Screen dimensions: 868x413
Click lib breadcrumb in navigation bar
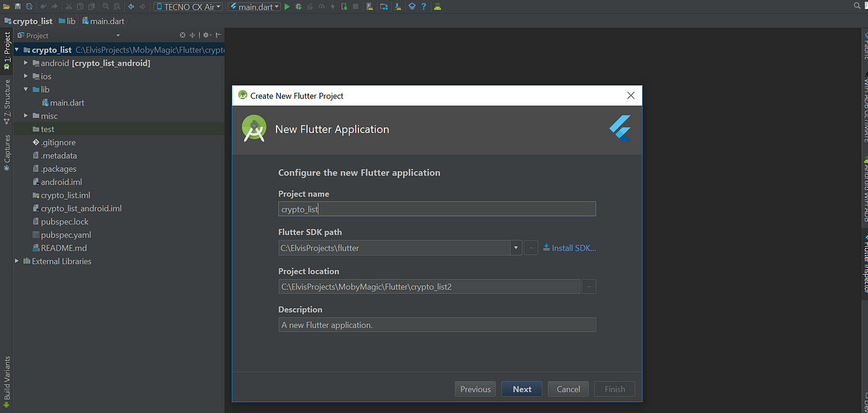tap(67, 21)
